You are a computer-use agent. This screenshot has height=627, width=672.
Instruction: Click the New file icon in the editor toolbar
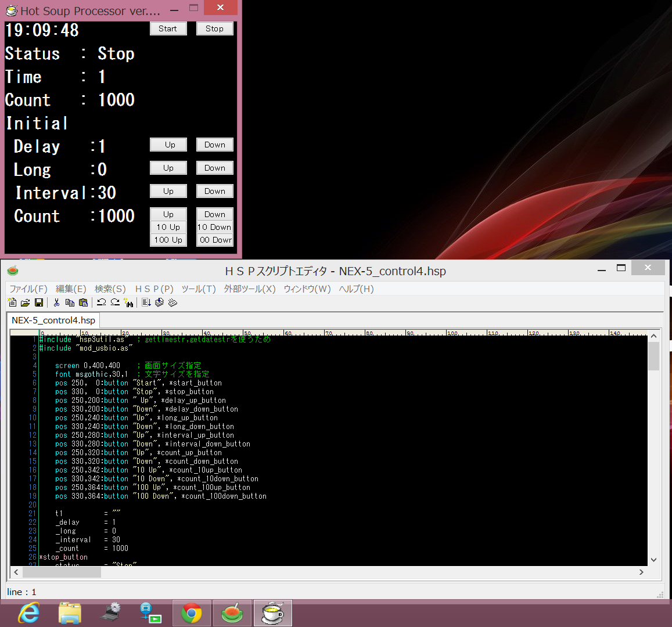(12, 302)
